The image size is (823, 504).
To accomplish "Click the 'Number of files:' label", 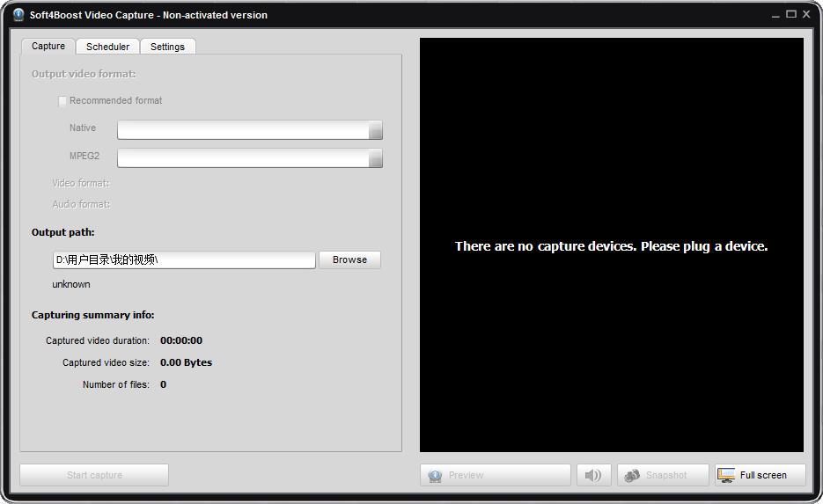I will pos(116,384).
